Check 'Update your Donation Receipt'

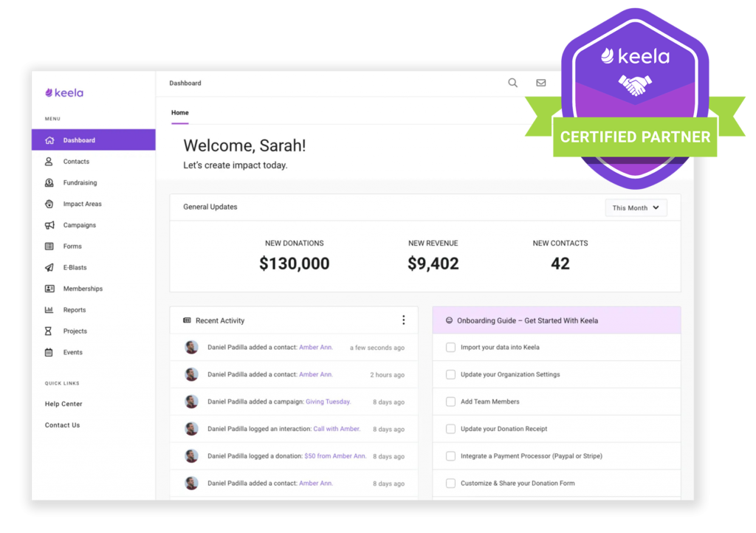click(450, 429)
